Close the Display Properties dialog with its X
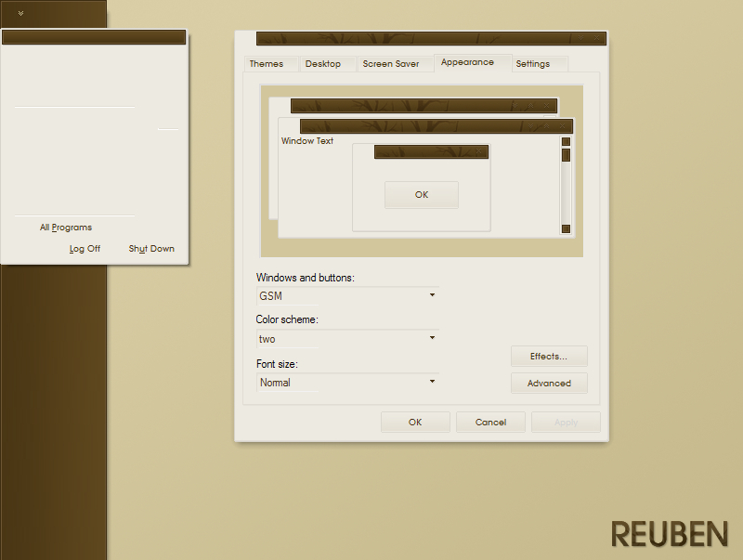 tap(596, 38)
